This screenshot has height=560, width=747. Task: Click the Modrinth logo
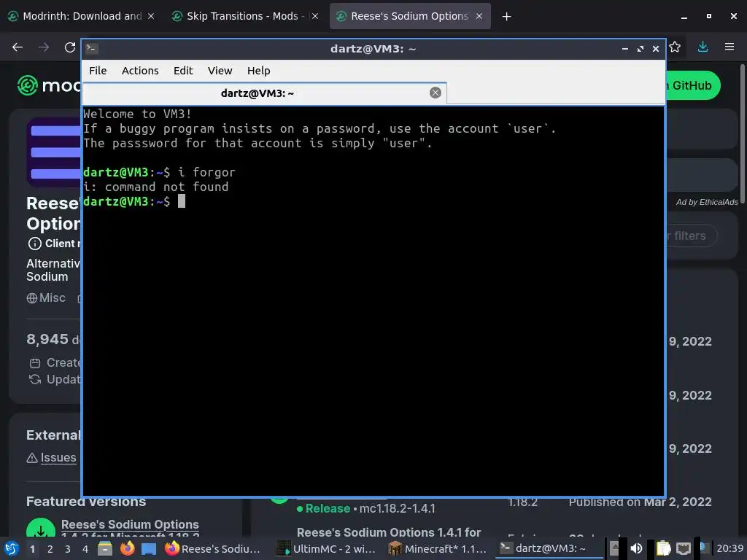pyautogui.click(x=49, y=86)
